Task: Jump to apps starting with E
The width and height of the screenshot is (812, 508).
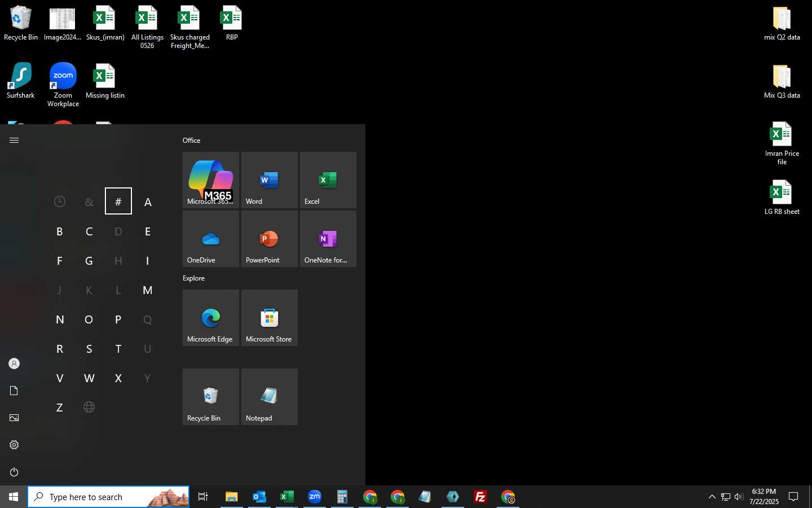Action: (148, 231)
